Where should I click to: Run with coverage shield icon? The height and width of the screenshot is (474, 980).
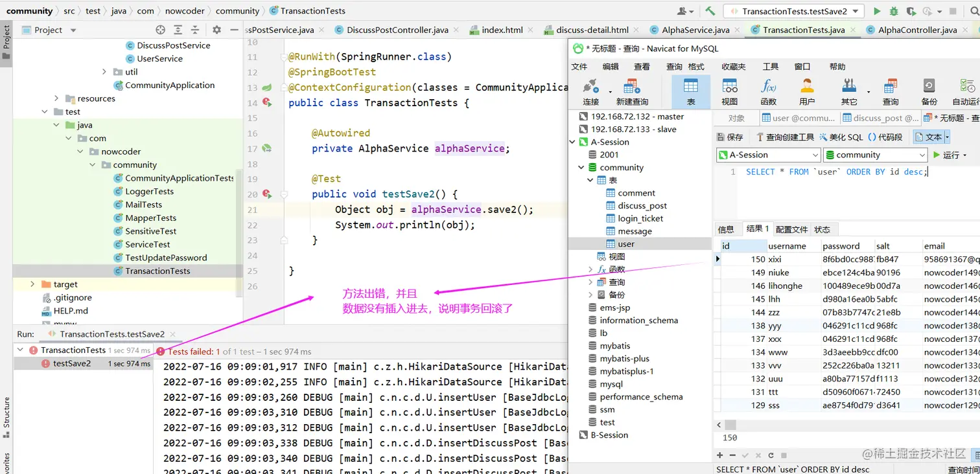(911, 11)
